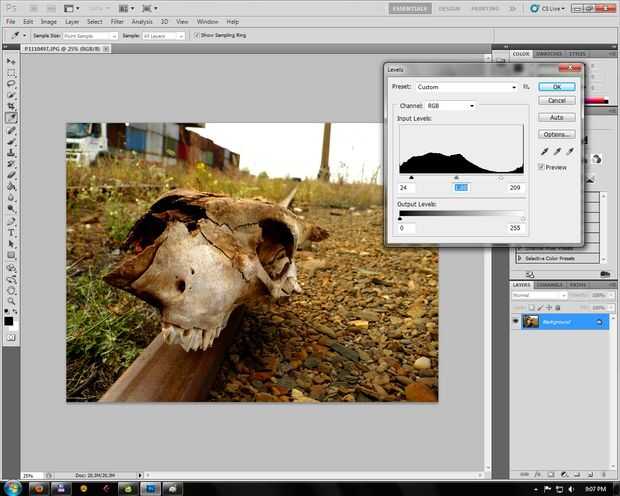Open the Filter menu

coord(118,21)
